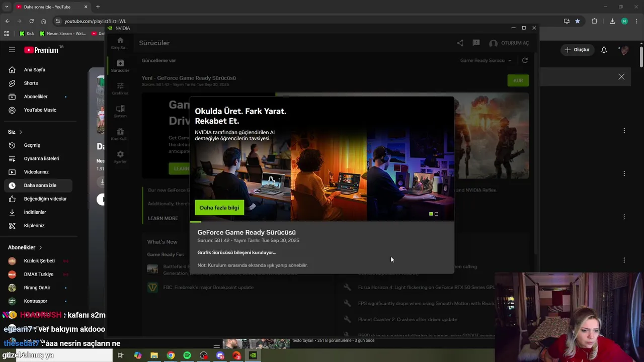The image size is (644, 362).
Task: Select the Sürücüler icon in NVIDIA sidebar
Action: [120, 63]
